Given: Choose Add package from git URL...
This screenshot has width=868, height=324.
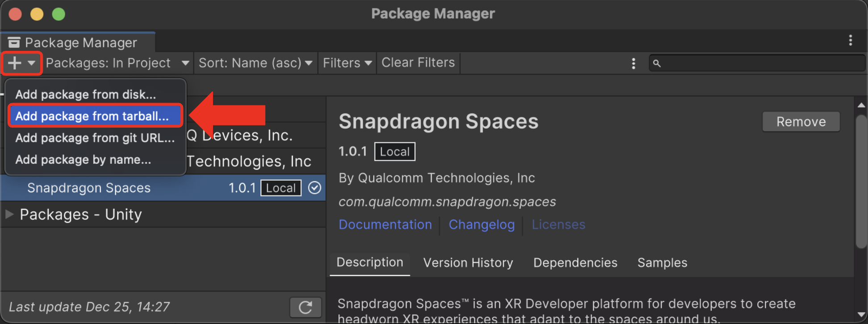Looking at the screenshot, I should (95, 138).
